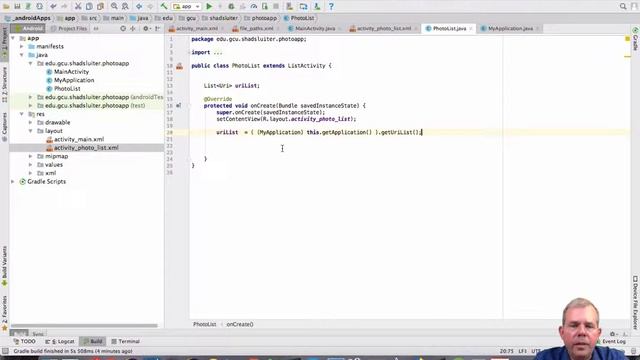Click Project panel horizontal scrollbar
The image size is (640, 360).
tap(84, 326)
